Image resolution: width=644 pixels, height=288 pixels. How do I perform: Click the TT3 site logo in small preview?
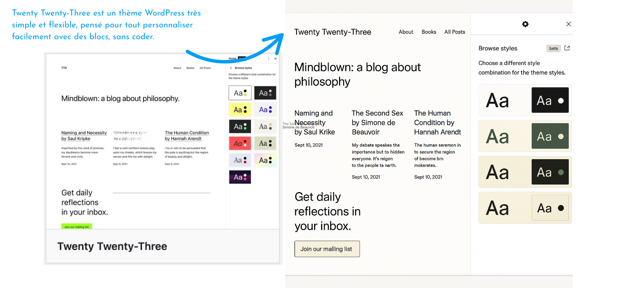tap(64, 68)
